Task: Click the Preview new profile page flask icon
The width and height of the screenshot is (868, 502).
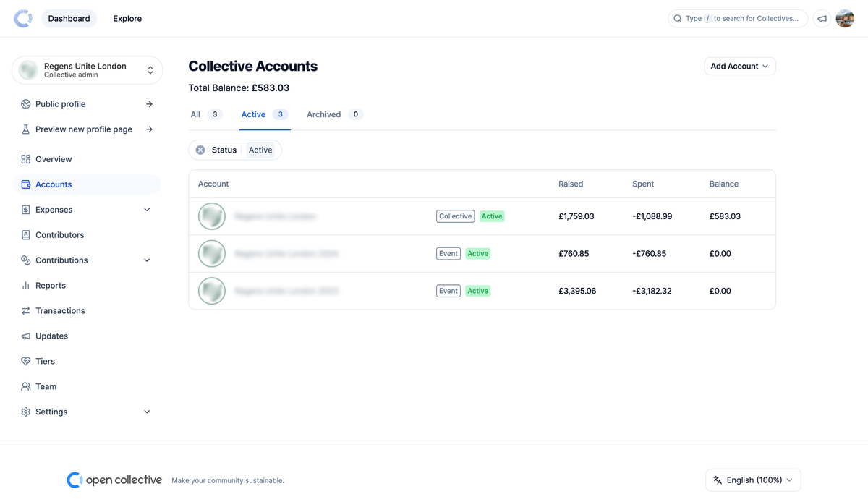Action: (26, 129)
